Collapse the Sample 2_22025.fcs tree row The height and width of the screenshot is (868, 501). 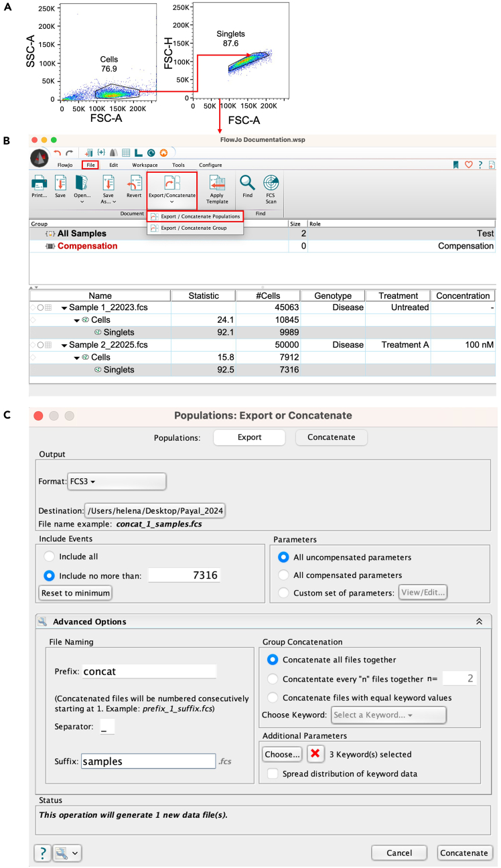64,345
